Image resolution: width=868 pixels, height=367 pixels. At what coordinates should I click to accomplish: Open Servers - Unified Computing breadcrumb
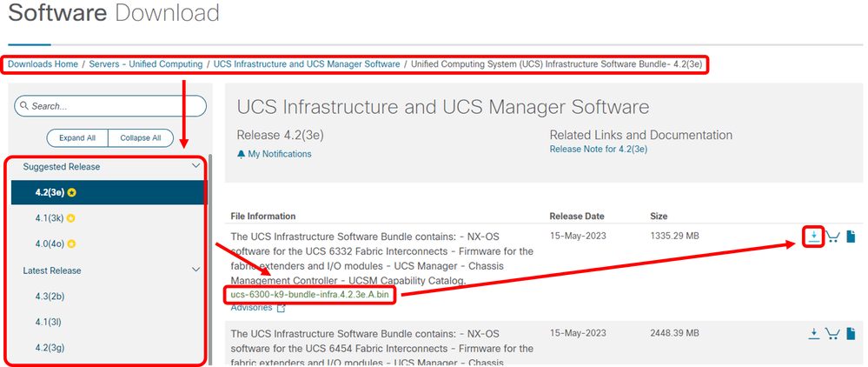point(146,64)
